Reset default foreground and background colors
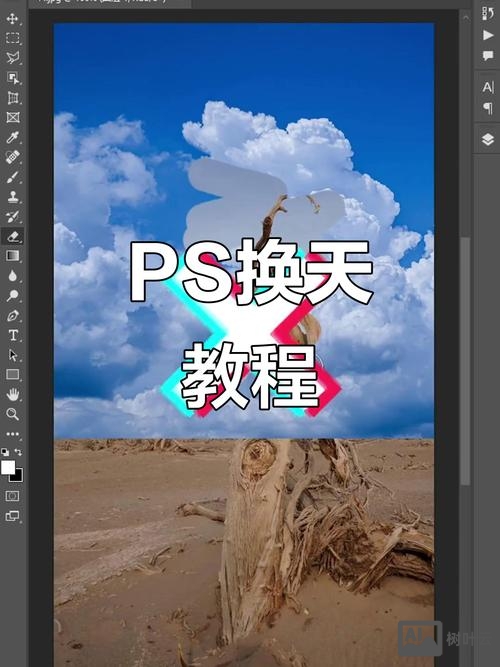500x667 pixels. [5, 452]
